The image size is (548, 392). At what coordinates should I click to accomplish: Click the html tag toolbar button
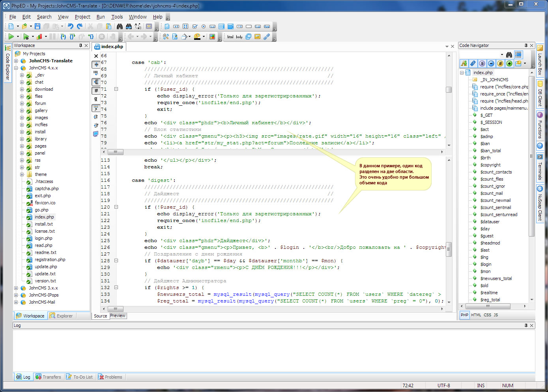coord(230,37)
